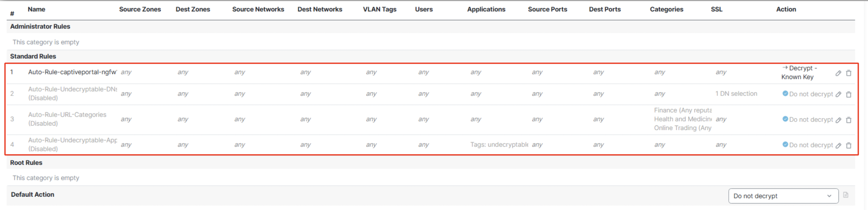Click Do not decrypt icon in rule 2
Image resolution: width=868 pixels, height=210 pixels.
tap(785, 93)
